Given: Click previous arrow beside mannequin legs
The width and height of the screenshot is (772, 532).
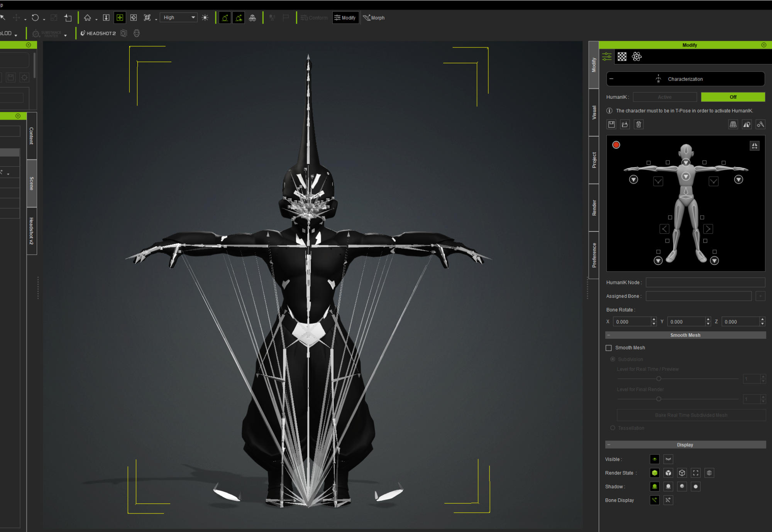Looking at the screenshot, I should (664, 229).
